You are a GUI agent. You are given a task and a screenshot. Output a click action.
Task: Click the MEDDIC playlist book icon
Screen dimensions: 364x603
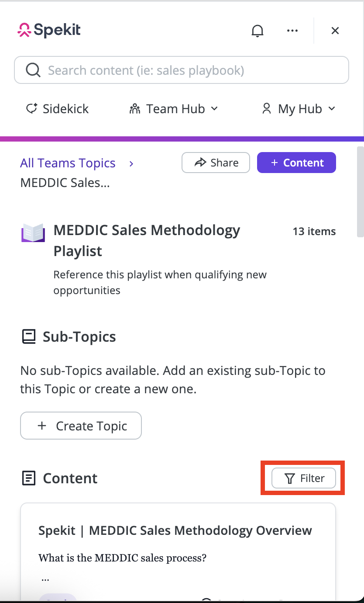[33, 233]
